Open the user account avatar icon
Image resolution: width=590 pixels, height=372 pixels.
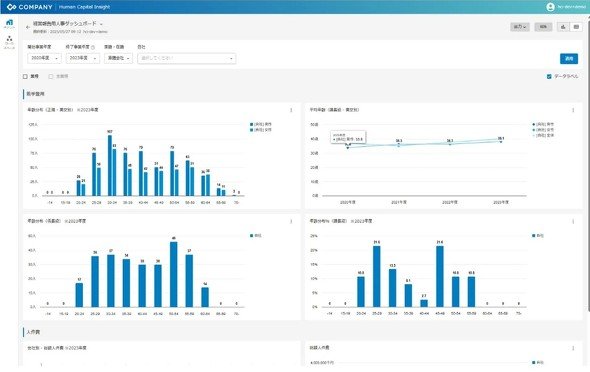pos(550,7)
